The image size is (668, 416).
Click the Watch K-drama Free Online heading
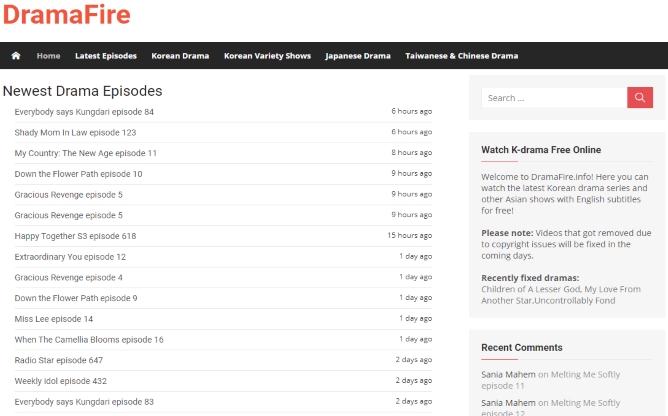coord(541,150)
